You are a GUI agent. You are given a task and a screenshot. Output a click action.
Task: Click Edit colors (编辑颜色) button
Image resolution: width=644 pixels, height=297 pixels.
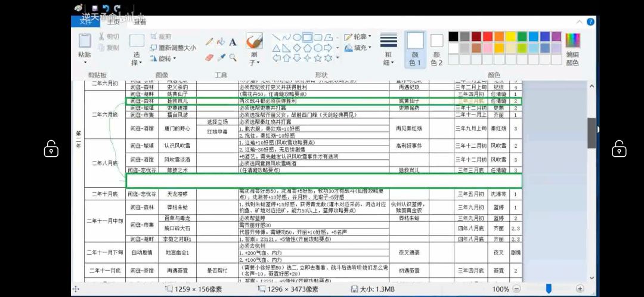tap(572, 49)
